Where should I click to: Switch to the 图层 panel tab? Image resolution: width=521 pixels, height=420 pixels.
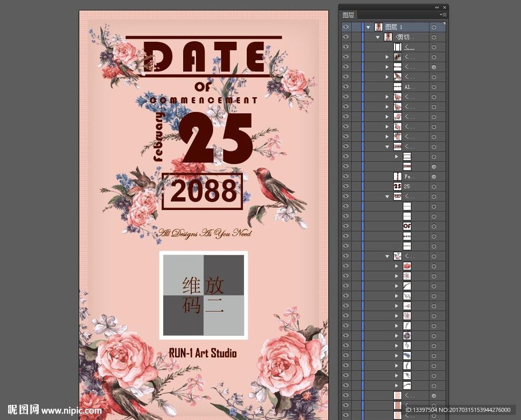(349, 15)
